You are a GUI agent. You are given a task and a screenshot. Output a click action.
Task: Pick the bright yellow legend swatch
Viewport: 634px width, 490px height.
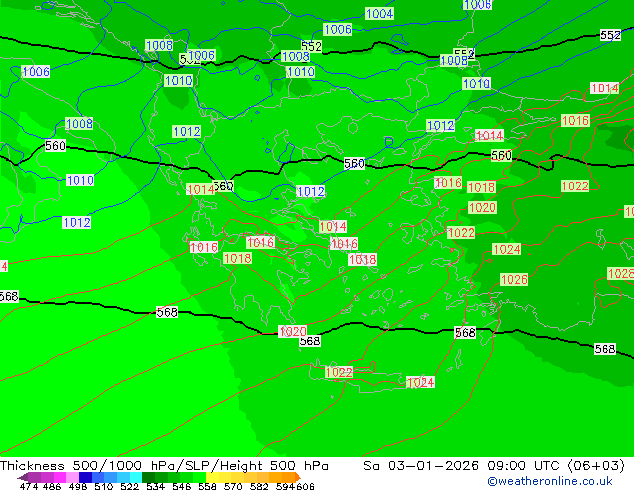(213, 477)
